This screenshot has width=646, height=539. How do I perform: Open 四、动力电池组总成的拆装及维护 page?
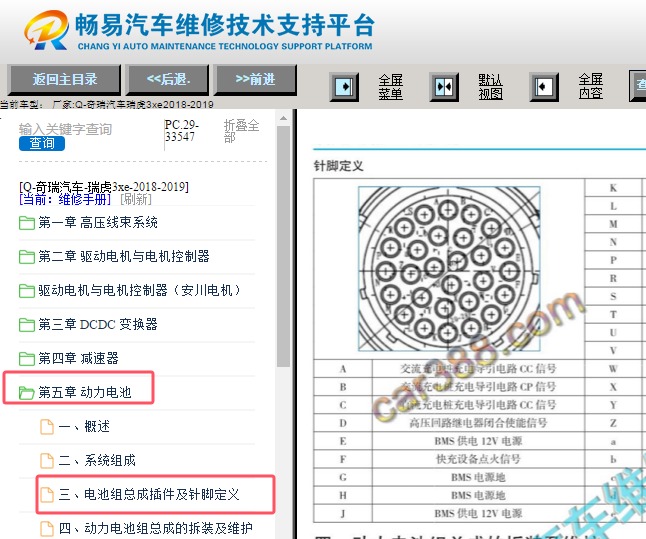pyautogui.click(x=155, y=528)
